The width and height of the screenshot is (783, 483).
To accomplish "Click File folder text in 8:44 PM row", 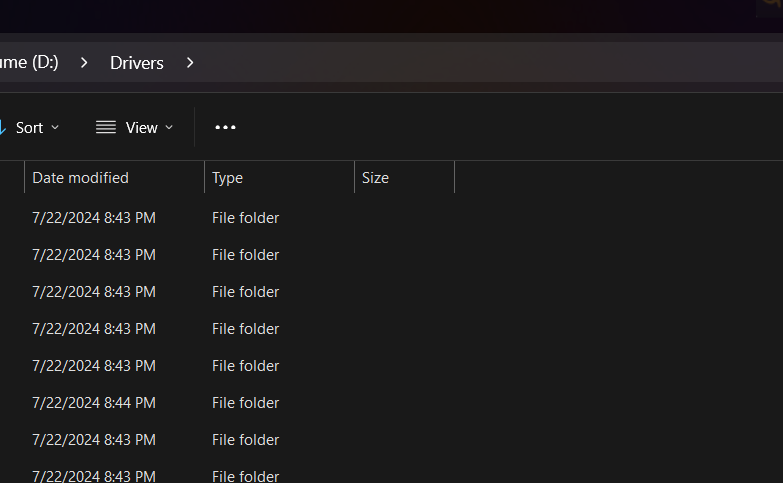I will click(245, 403).
